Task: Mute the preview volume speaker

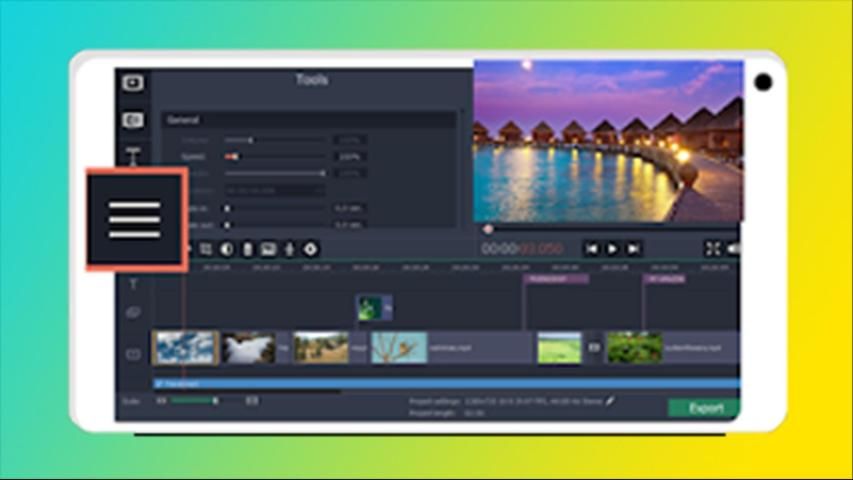Action: click(x=734, y=249)
